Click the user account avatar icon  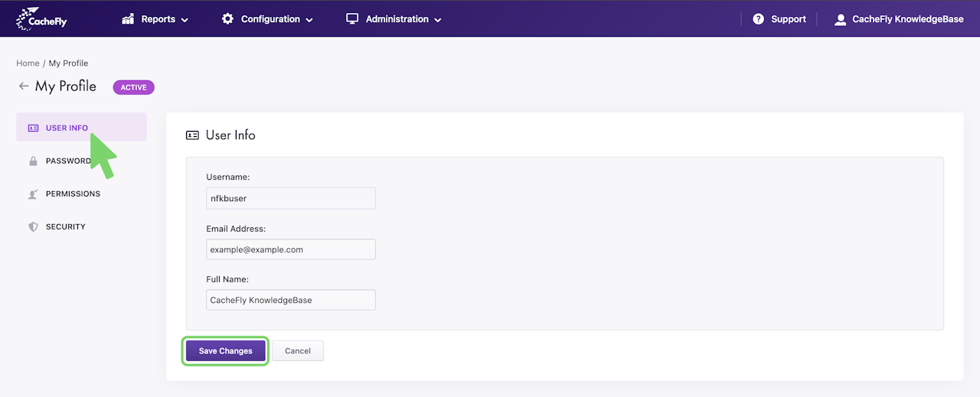(x=841, y=19)
